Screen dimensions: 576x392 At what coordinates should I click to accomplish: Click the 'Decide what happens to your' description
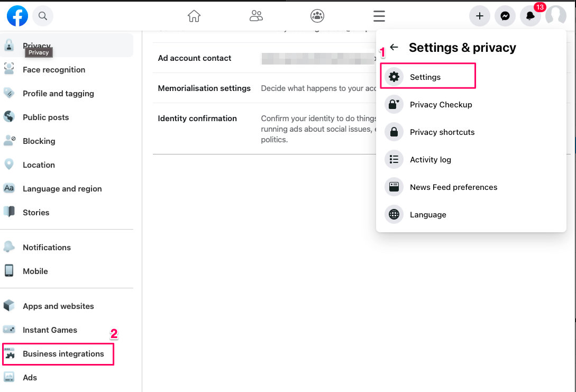(318, 88)
